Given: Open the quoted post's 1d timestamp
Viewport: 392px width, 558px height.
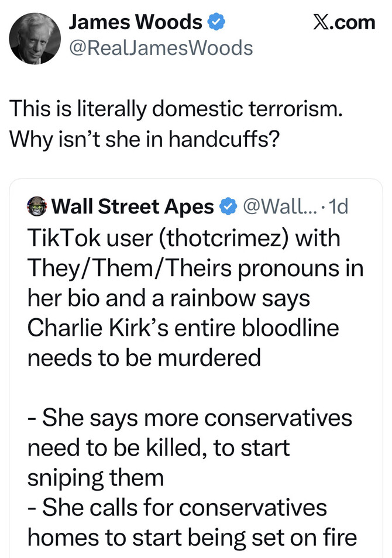Looking at the screenshot, I should 338,206.
